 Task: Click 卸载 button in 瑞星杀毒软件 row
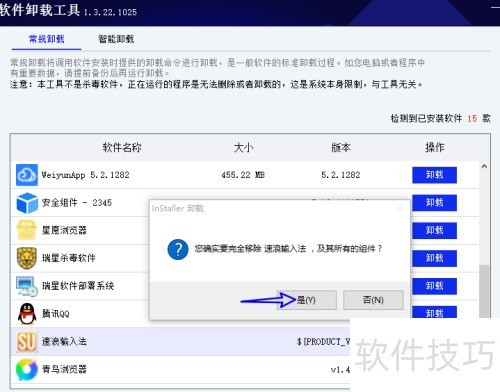point(434,258)
